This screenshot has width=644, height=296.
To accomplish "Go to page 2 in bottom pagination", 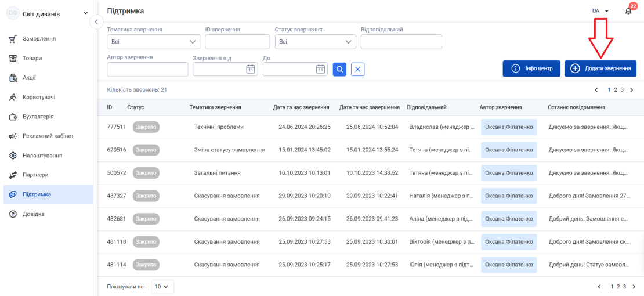I will (x=618, y=287).
